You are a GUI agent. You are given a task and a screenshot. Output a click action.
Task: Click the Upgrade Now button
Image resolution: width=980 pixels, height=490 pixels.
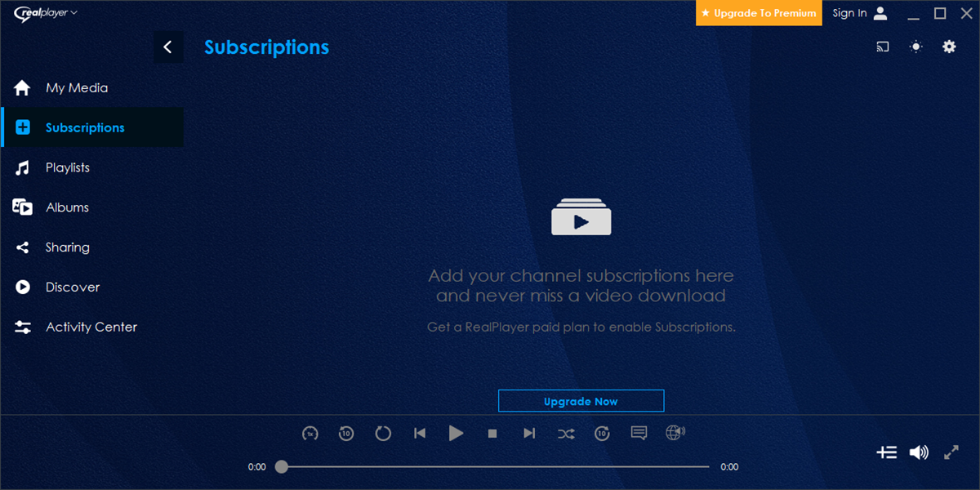[581, 400]
